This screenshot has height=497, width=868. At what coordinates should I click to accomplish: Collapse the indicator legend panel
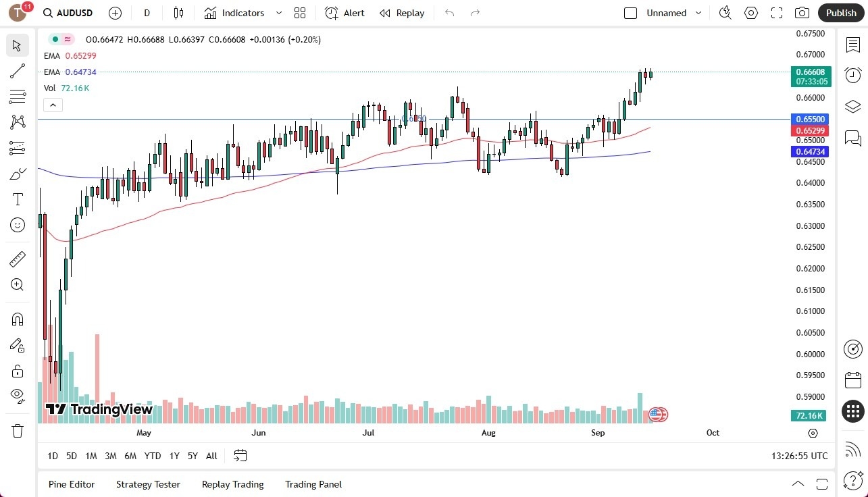pyautogui.click(x=53, y=105)
